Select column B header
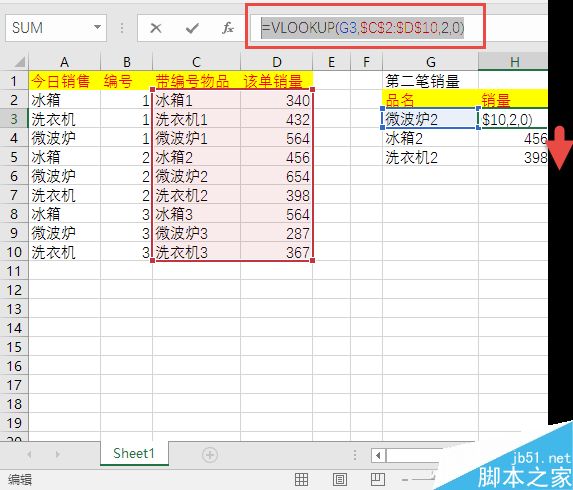 [x=126, y=62]
